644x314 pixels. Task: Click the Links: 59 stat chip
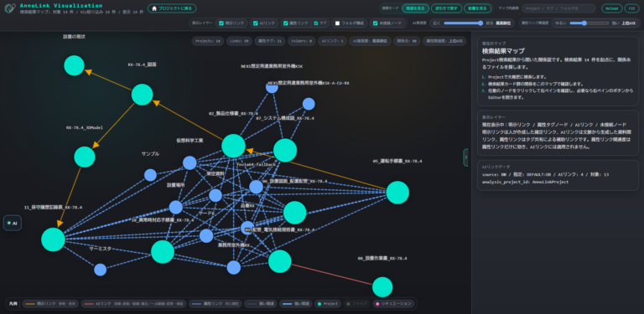[x=239, y=41]
